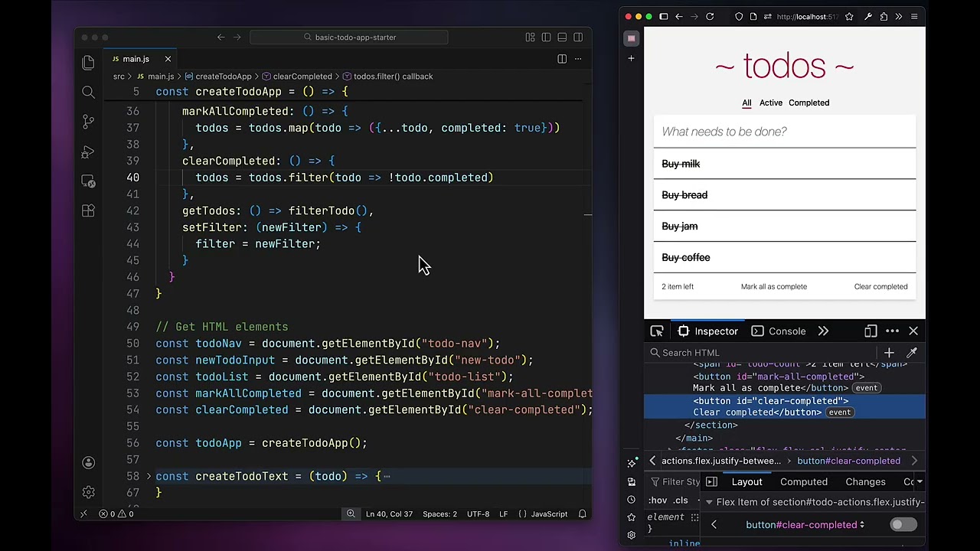Show the All todos filter
The image size is (980, 551).
click(746, 103)
